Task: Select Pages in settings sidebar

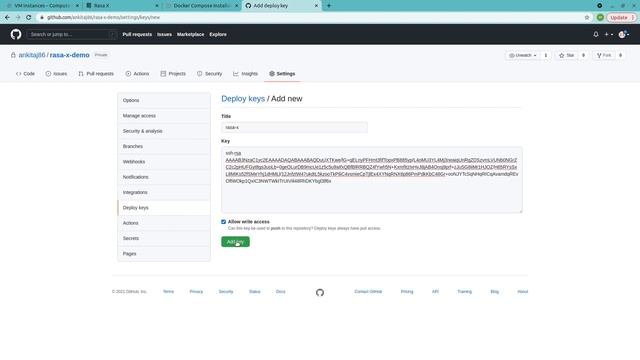Action: (164, 253)
